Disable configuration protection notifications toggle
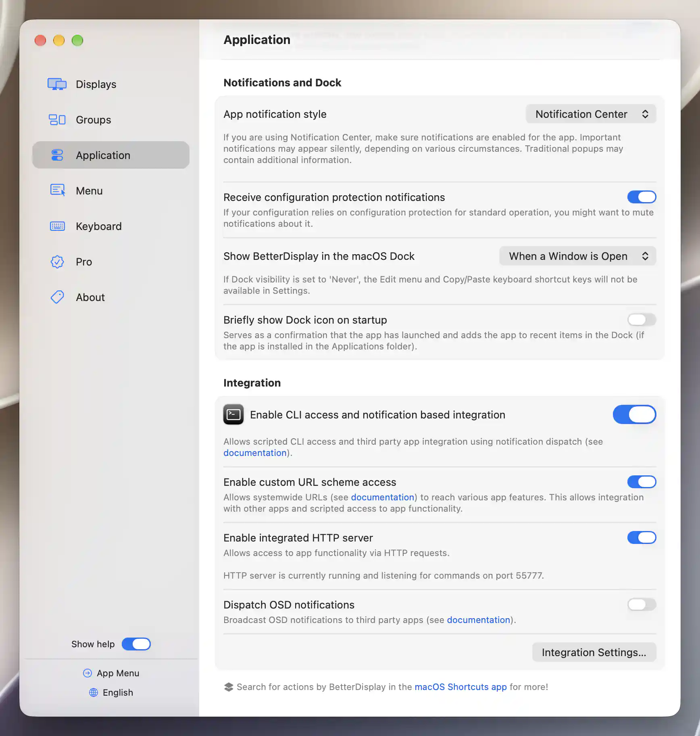This screenshot has width=700, height=736. pos(642,197)
